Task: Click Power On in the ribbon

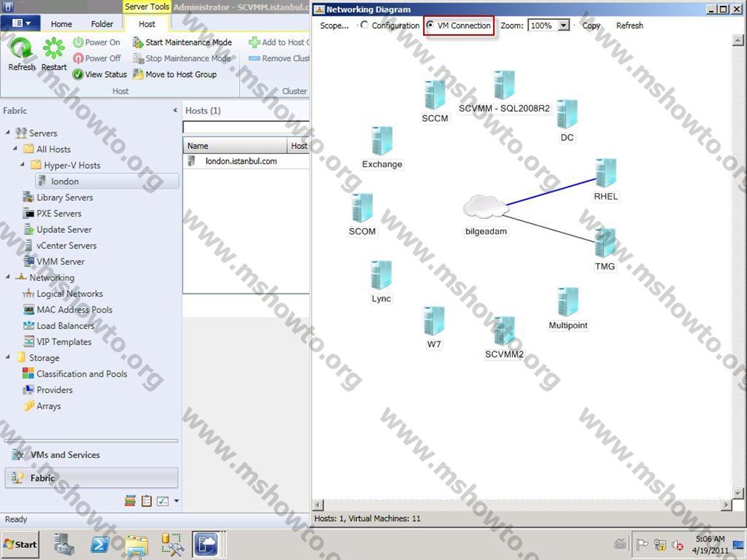Action: tap(96, 43)
